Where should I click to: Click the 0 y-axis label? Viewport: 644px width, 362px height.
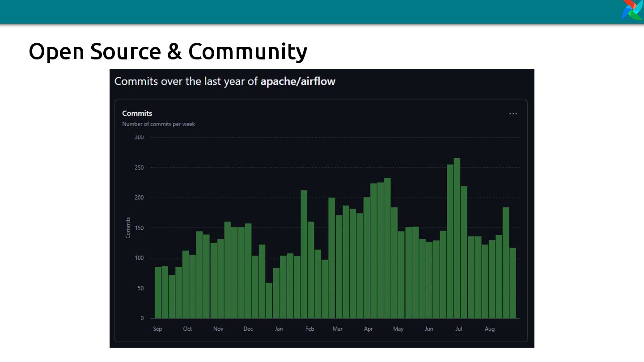pyautogui.click(x=142, y=318)
